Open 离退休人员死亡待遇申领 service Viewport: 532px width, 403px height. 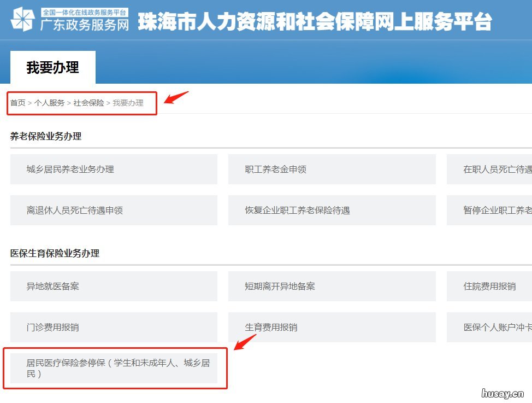pos(113,209)
